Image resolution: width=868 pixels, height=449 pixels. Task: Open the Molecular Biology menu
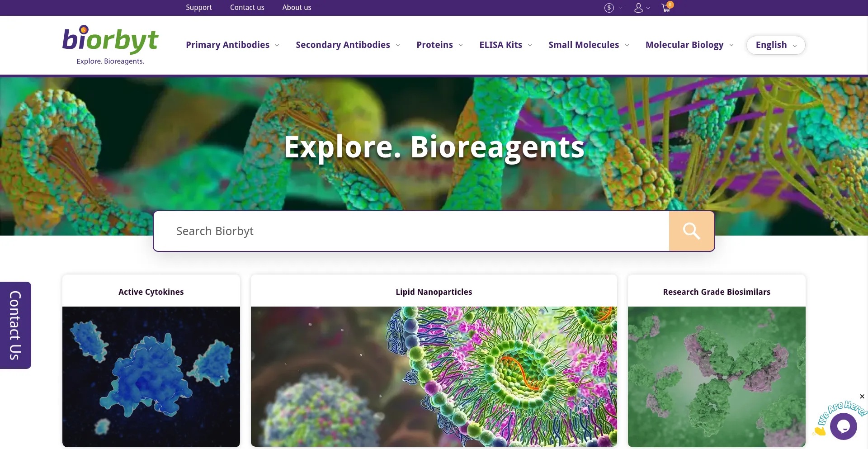pyautogui.click(x=684, y=45)
